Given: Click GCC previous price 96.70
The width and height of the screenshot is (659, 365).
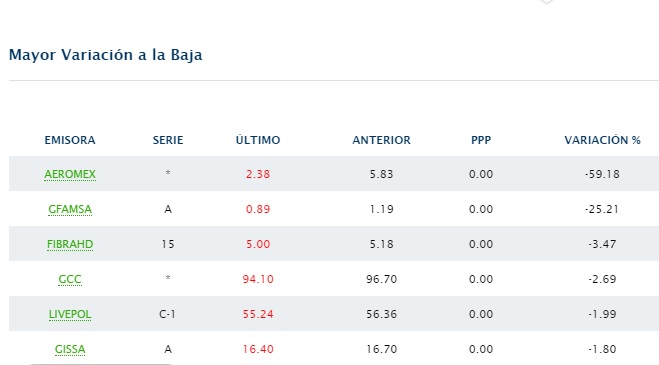Looking at the screenshot, I should click(x=381, y=279).
